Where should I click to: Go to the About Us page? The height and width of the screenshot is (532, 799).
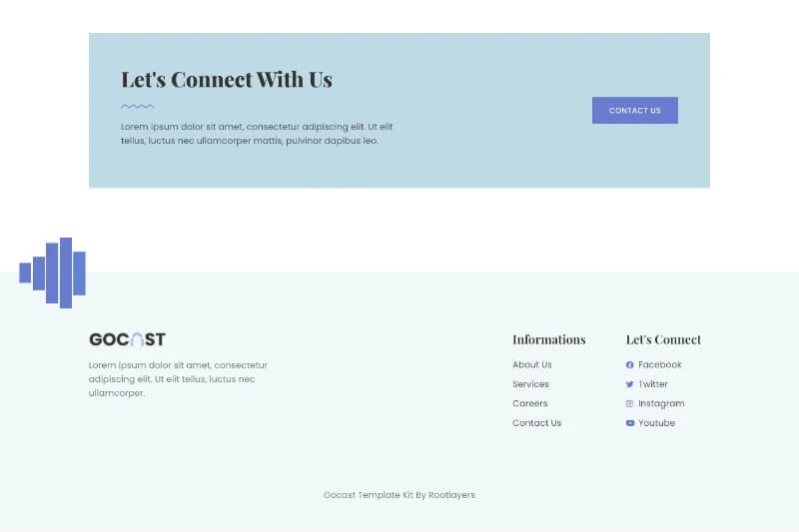coord(532,365)
